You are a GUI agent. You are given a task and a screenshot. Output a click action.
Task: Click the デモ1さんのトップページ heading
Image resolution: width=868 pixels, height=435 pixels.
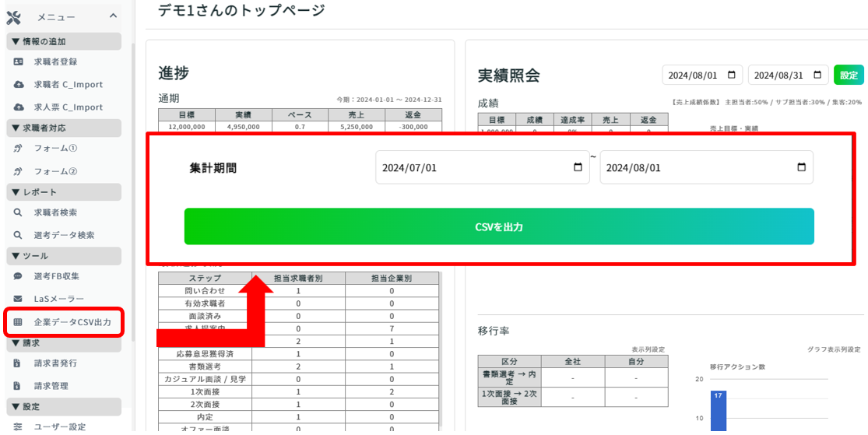pos(241,10)
